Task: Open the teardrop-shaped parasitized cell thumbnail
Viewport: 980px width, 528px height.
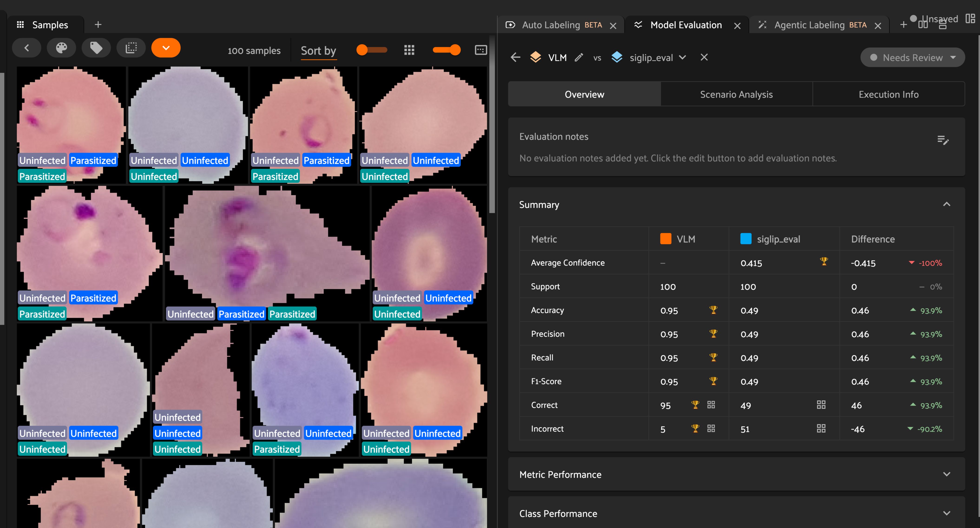Action: point(267,253)
